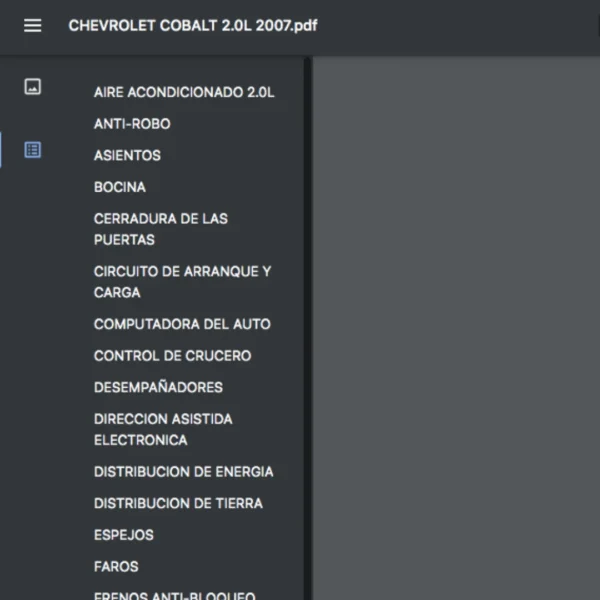Jump to DISTRIBUCION DE ENERGIA
Image resolution: width=600 pixels, height=600 pixels.
183,471
